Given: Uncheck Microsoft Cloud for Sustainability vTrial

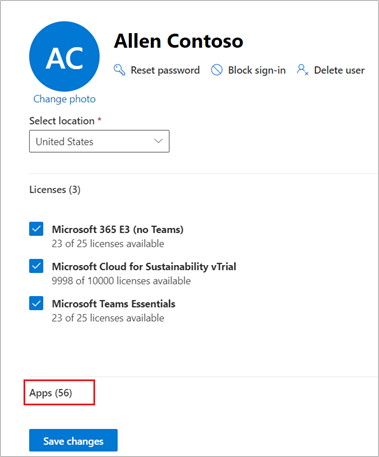Looking at the screenshot, I should click(36, 266).
